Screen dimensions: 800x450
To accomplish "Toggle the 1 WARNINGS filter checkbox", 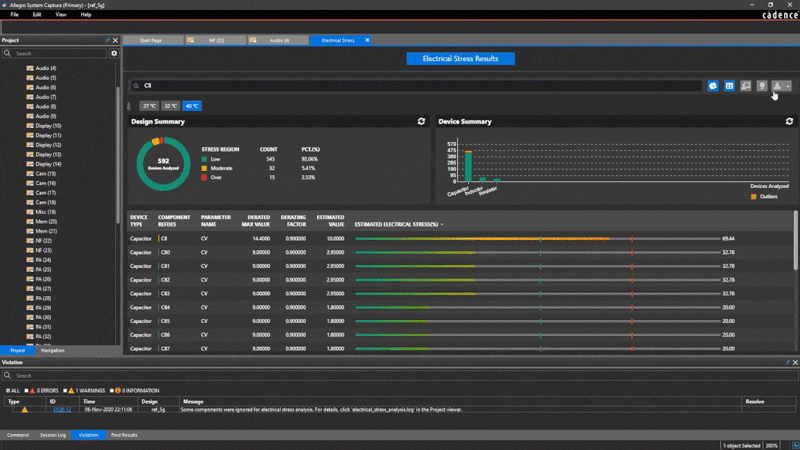I will click(x=65, y=391).
